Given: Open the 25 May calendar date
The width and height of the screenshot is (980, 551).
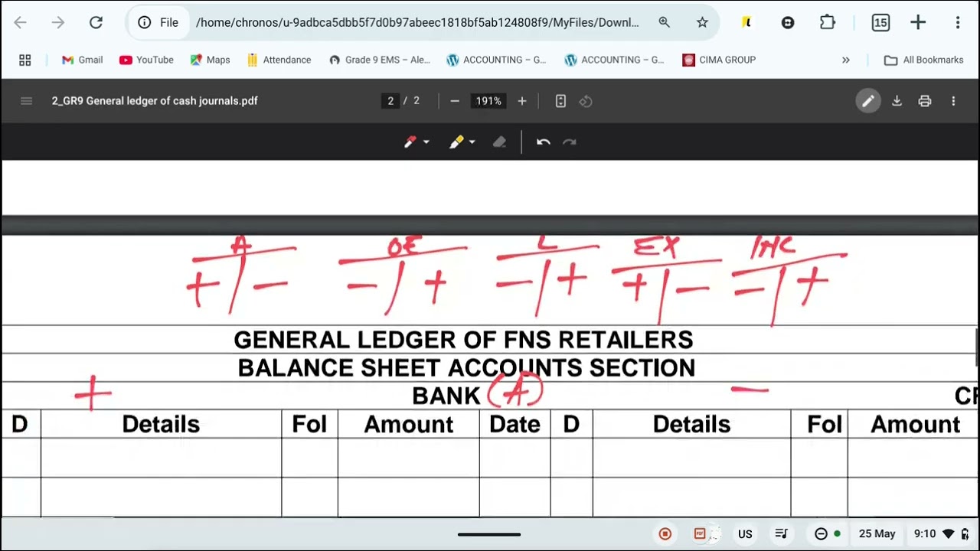Looking at the screenshot, I should (877, 534).
